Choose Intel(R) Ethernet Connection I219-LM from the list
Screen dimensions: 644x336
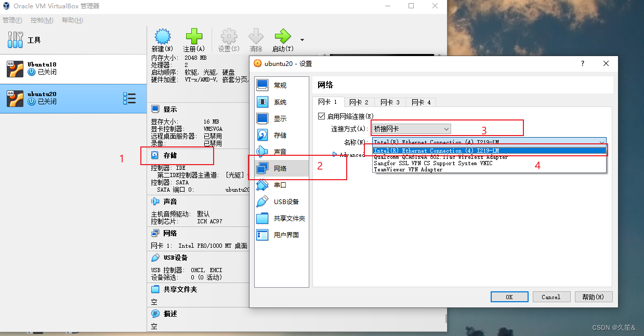[x=490, y=151]
